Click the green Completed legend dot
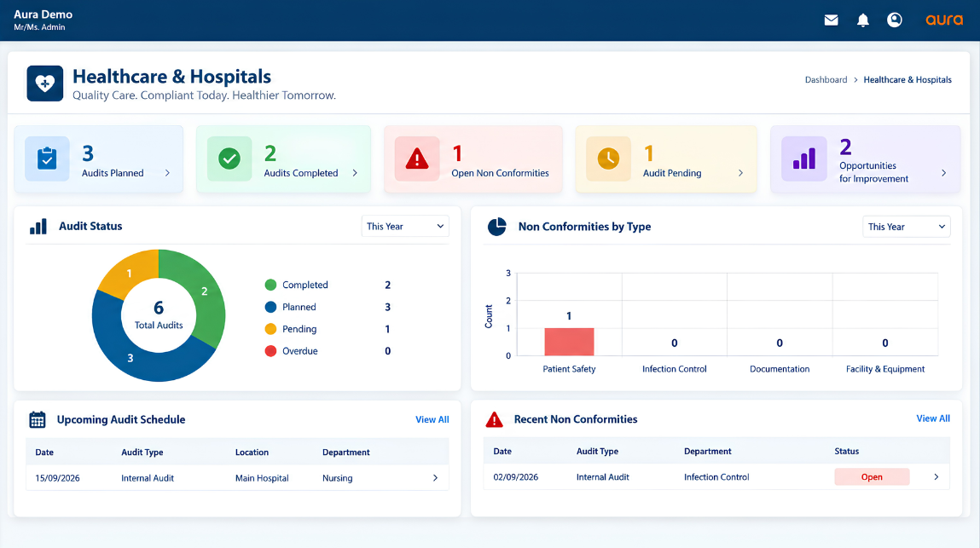This screenshot has height=548, width=980. coord(270,285)
